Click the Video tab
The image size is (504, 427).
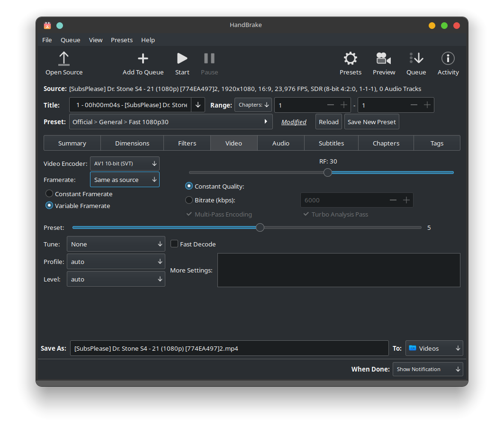click(234, 143)
